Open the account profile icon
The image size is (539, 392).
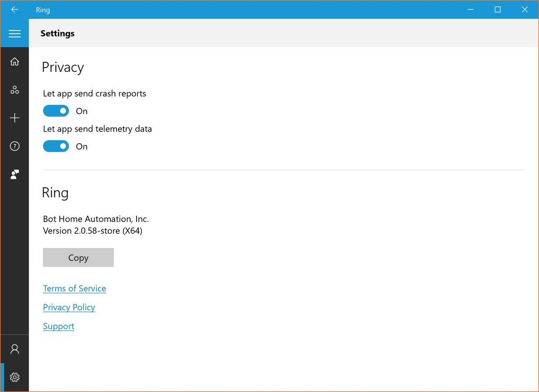coord(14,349)
